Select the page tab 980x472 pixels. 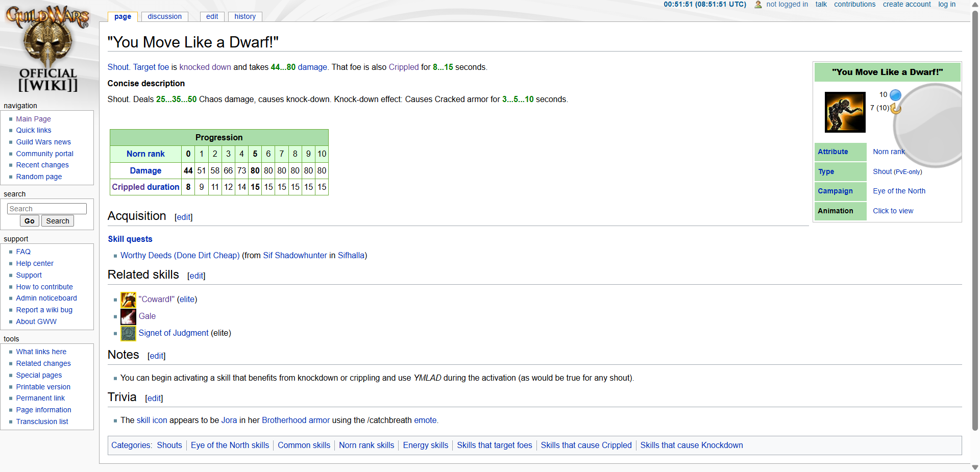click(x=122, y=16)
